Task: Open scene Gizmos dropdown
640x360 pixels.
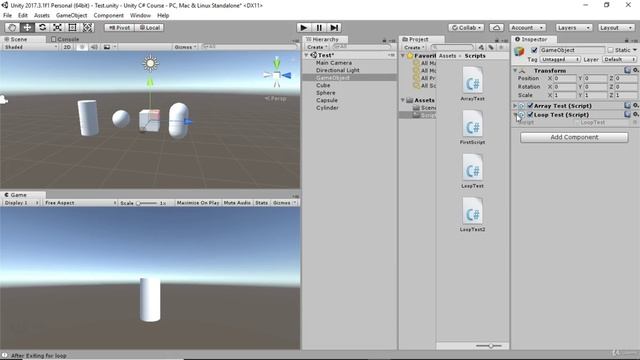Action: [x=185, y=47]
